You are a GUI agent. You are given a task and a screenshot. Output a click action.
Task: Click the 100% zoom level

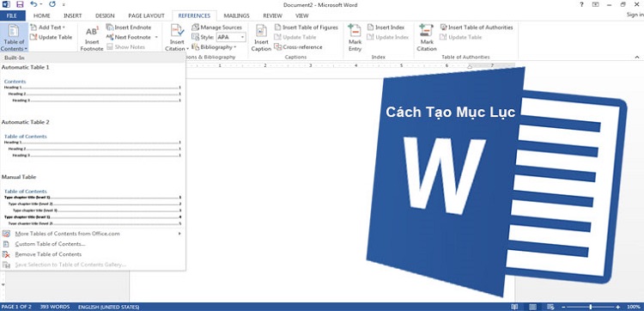point(634,307)
